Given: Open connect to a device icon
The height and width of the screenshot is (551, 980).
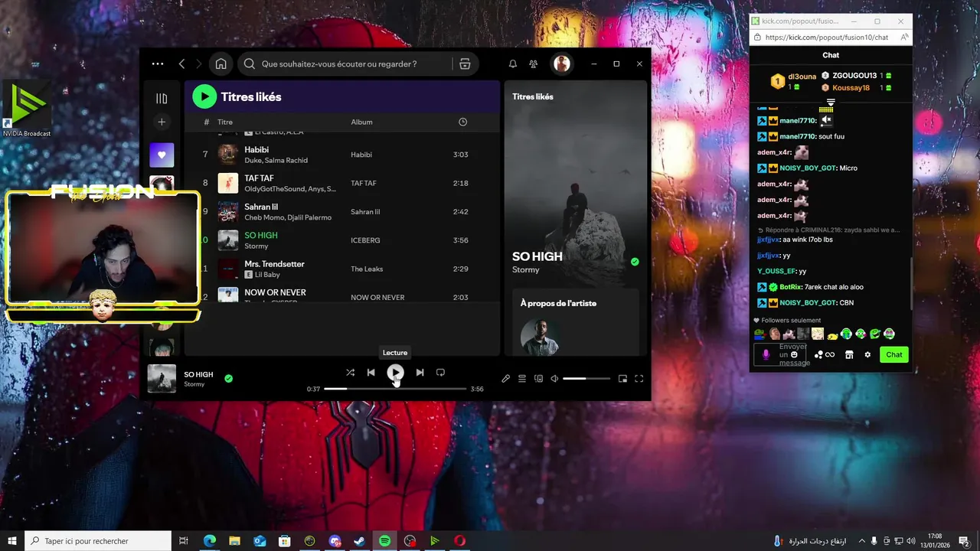Looking at the screenshot, I should 538,378.
